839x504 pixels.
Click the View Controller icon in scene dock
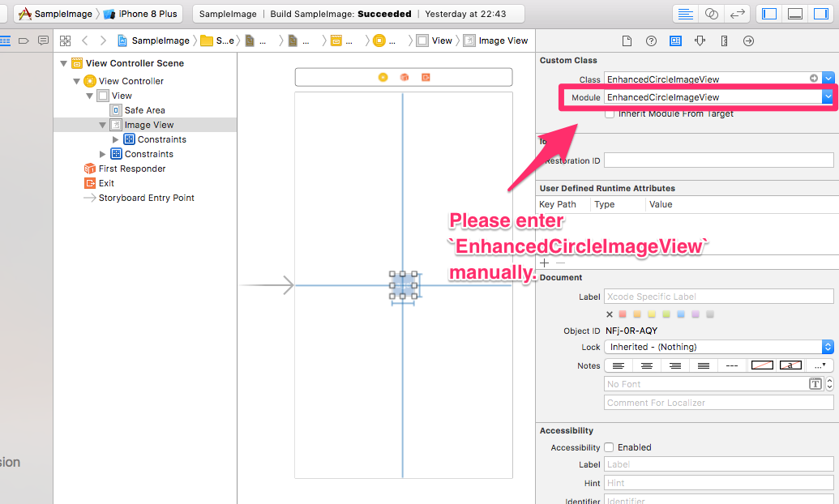[x=383, y=78]
